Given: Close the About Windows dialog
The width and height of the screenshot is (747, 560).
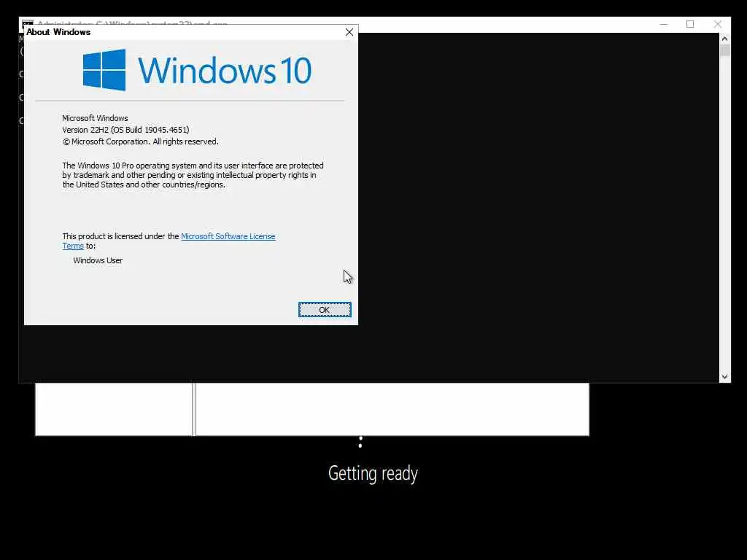Looking at the screenshot, I should coord(349,32).
